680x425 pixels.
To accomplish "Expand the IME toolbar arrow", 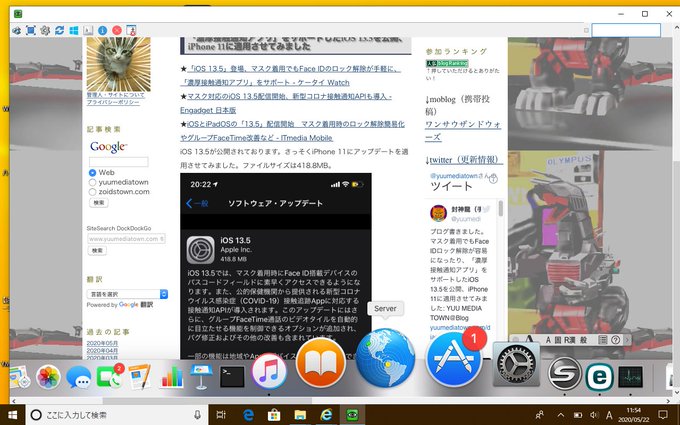I will point(627,340).
